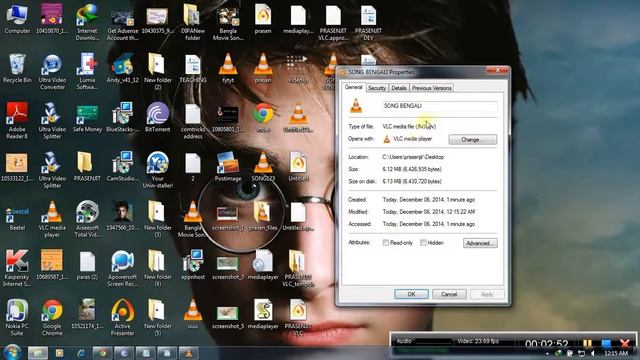640x360 pixels.
Task: Show hidden system tray icons
Action: coord(547,353)
